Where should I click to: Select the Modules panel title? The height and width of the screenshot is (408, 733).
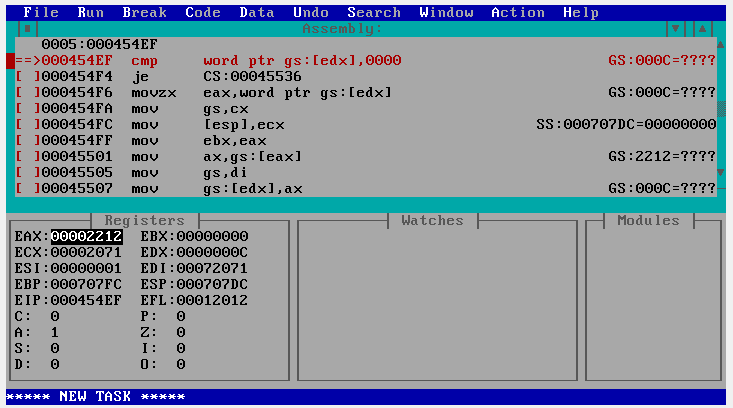pos(648,220)
